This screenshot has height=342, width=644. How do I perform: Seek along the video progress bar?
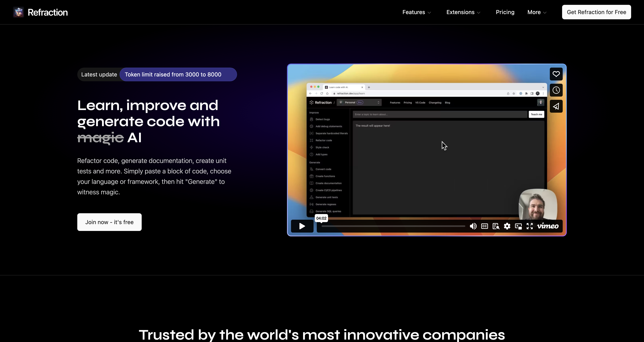coord(393,226)
